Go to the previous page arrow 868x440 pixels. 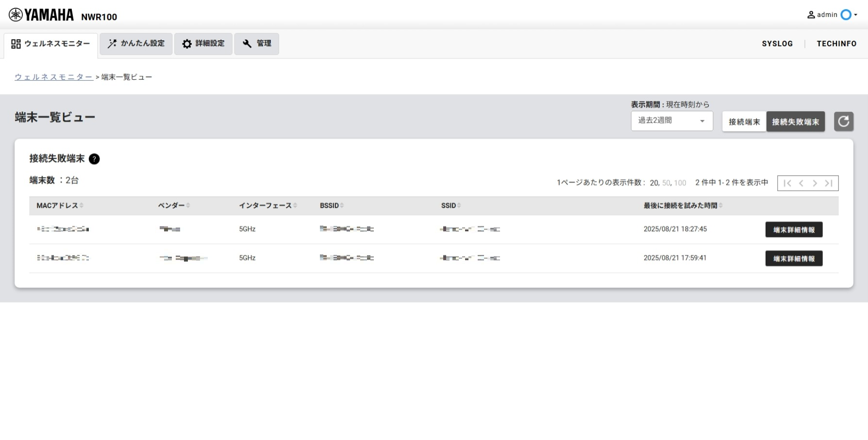point(801,183)
